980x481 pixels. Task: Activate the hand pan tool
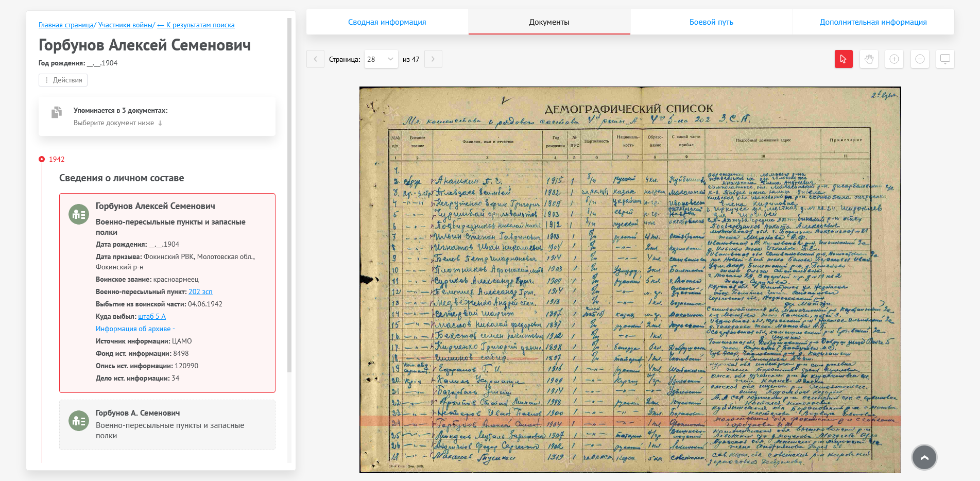(x=869, y=59)
